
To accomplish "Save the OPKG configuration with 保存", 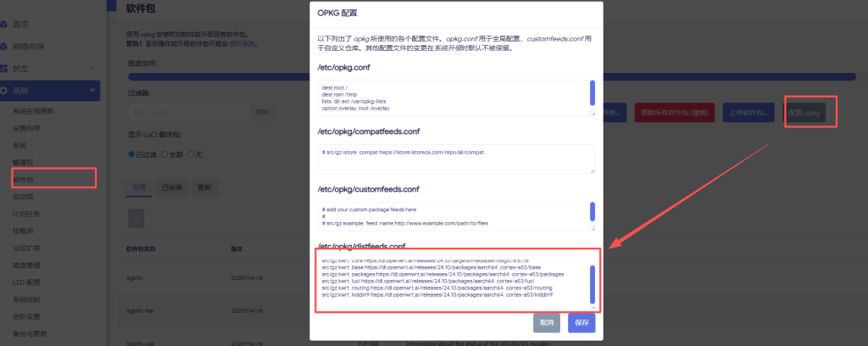I will [581, 323].
